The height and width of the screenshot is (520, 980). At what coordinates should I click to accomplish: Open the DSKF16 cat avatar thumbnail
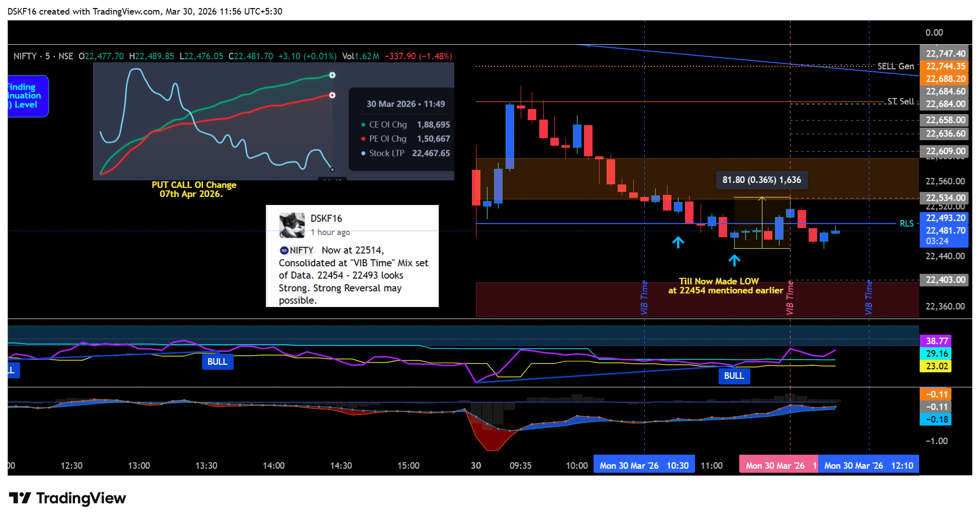click(x=292, y=225)
